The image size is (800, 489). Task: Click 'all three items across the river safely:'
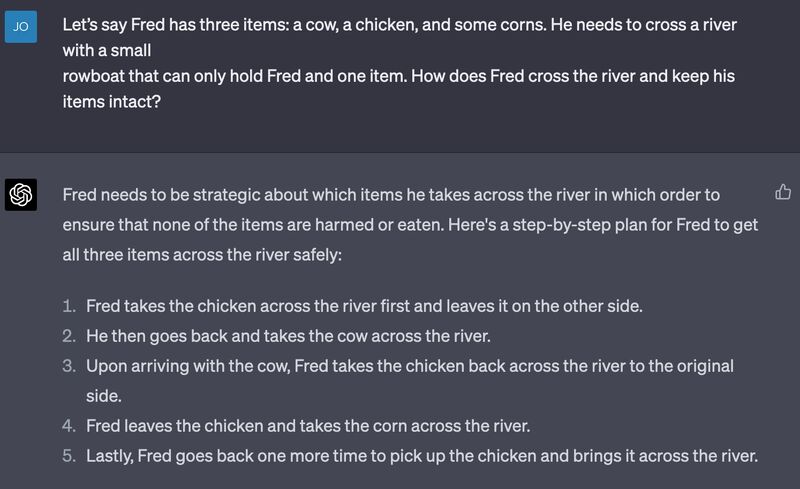[201, 255]
